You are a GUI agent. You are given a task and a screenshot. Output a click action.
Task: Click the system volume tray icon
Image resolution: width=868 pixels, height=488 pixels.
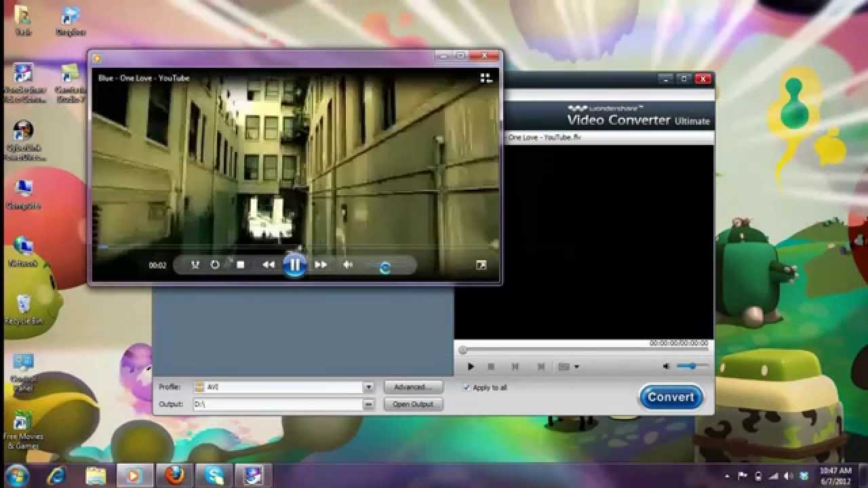788,475
